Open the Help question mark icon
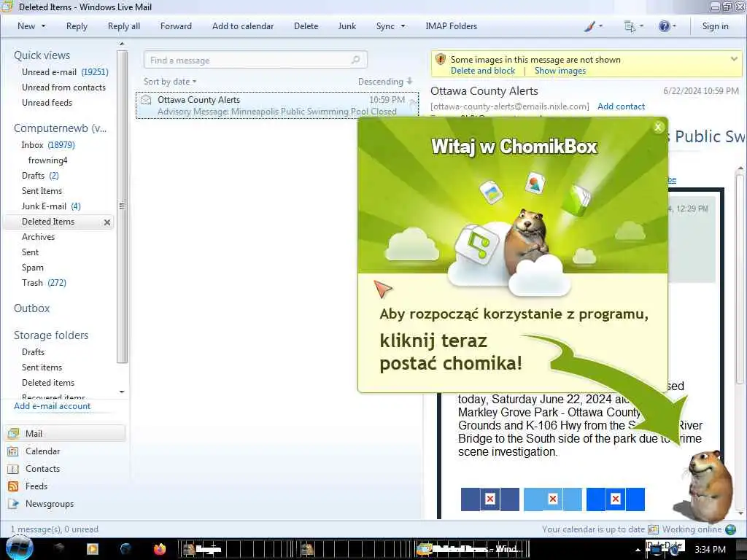Image resolution: width=747 pixels, height=560 pixels. 664,26
